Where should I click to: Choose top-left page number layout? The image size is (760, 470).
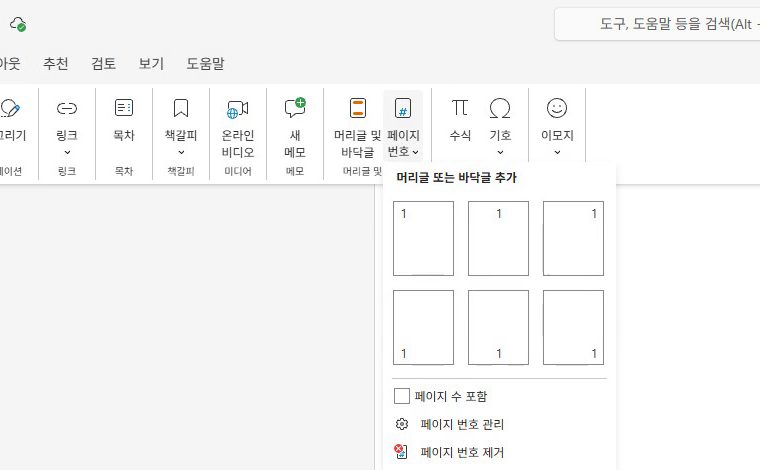click(424, 238)
